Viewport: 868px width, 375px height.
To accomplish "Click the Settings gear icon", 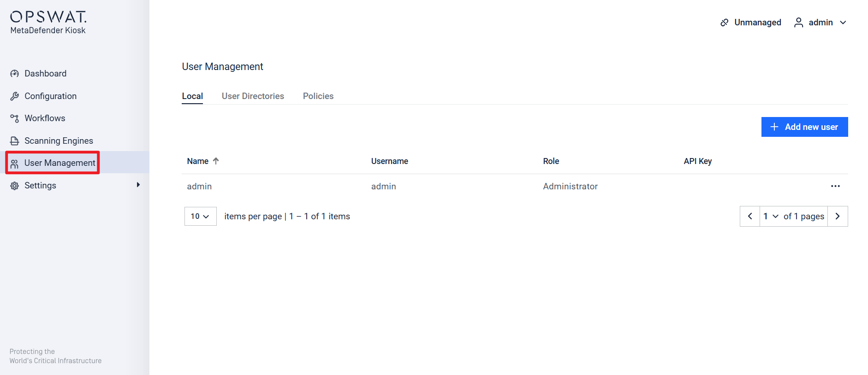I will click(15, 186).
